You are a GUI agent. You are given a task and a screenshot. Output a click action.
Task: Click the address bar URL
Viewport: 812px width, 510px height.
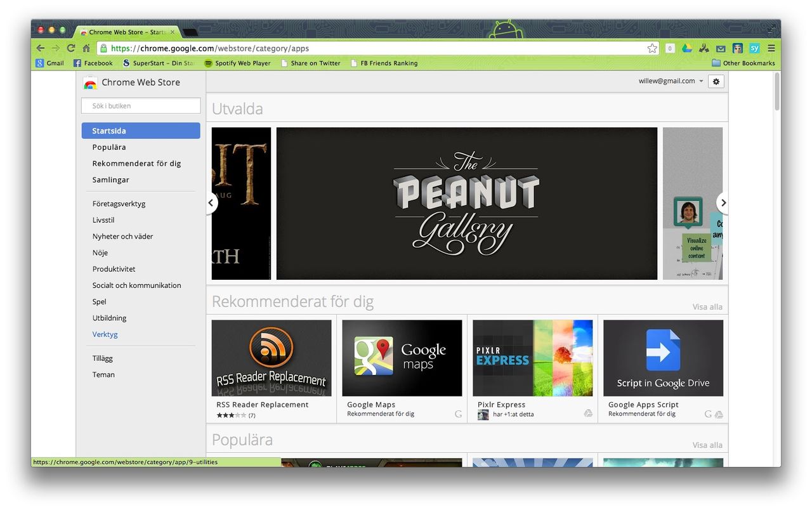[377, 48]
